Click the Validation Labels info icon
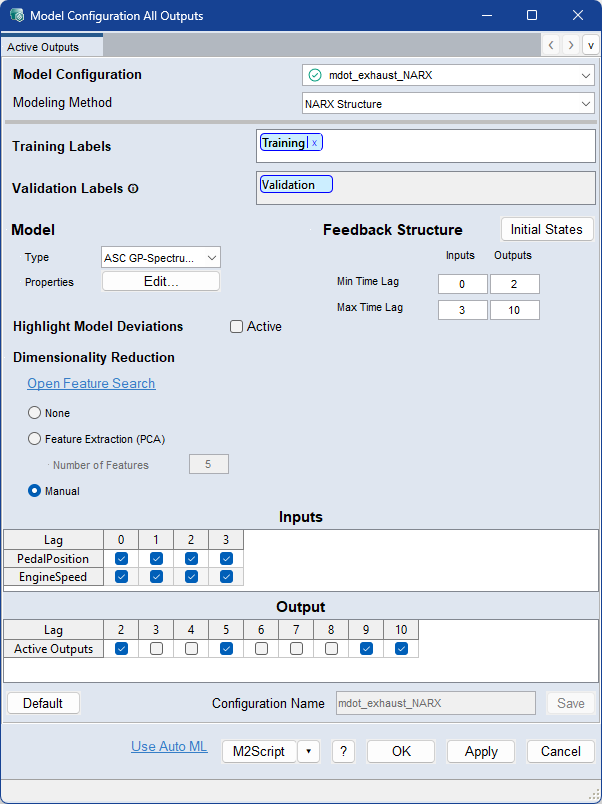The width and height of the screenshot is (602, 804). click(x=133, y=189)
